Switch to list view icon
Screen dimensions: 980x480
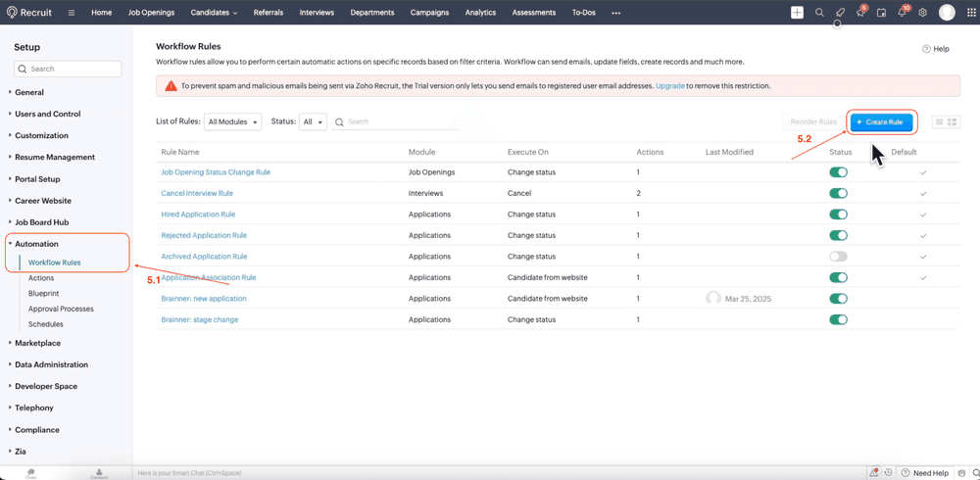click(x=938, y=121)
